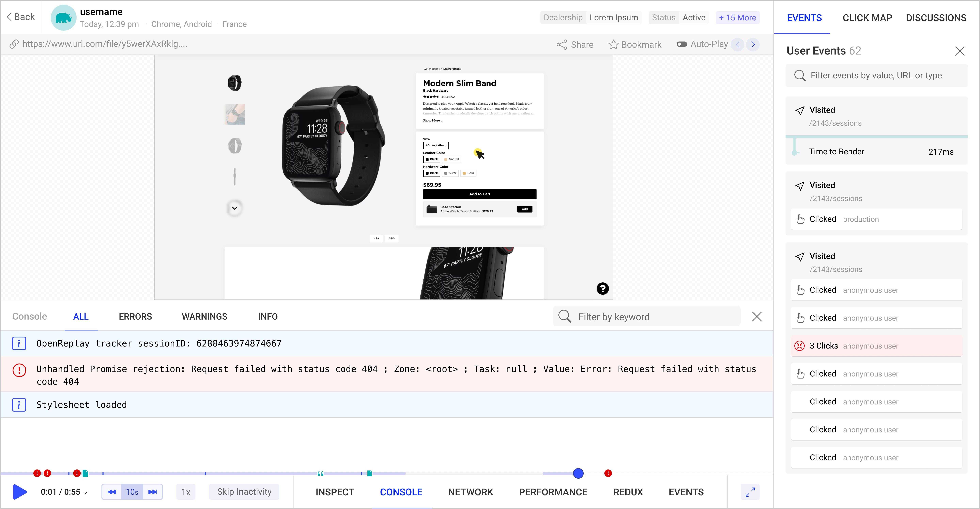980x509 pixels.
Task: Click the blue timeline playhead
Action: [x=578, y=473]
